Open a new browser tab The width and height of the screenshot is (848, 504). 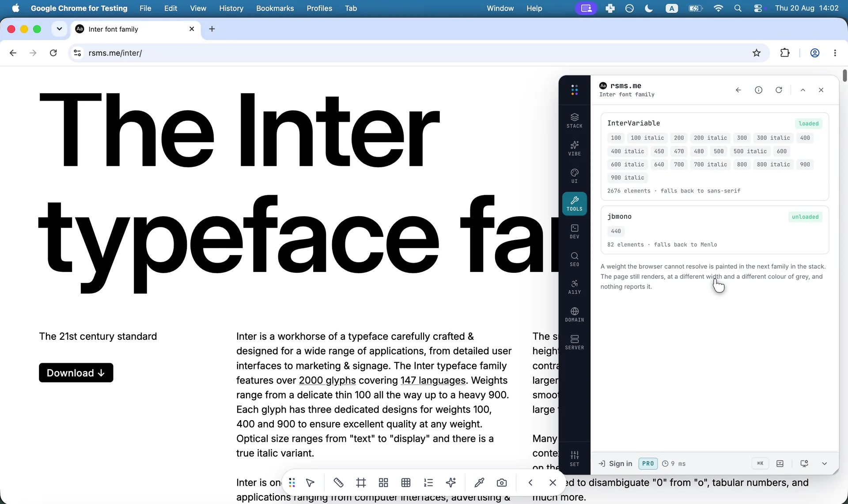point(212,29)
